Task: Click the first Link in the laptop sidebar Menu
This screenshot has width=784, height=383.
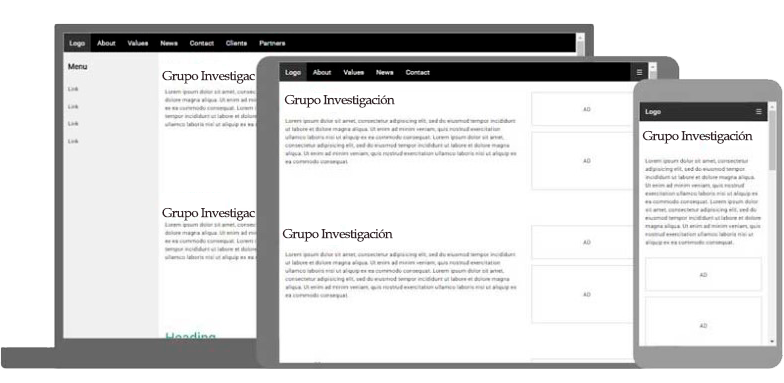Action: (73, 89)
